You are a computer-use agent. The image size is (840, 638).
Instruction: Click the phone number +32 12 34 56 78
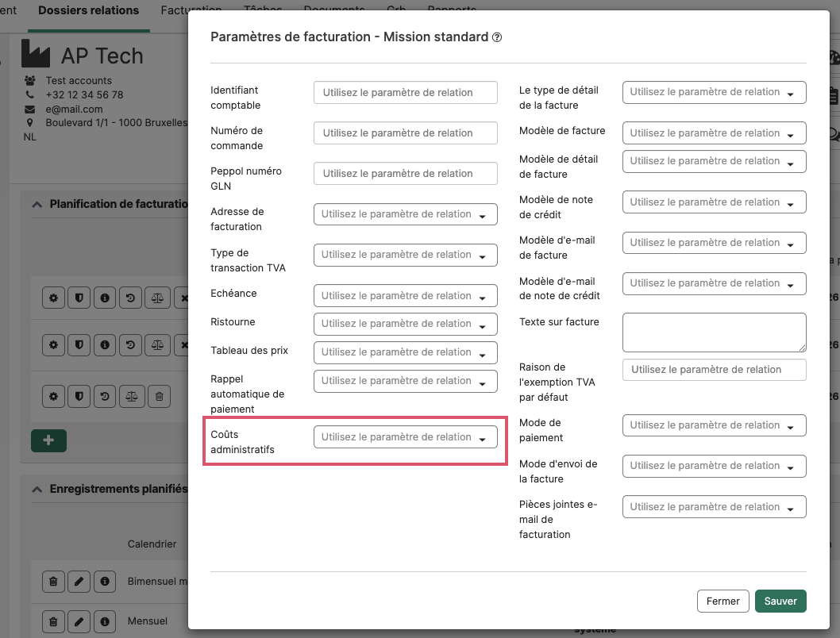click(85, 94)
